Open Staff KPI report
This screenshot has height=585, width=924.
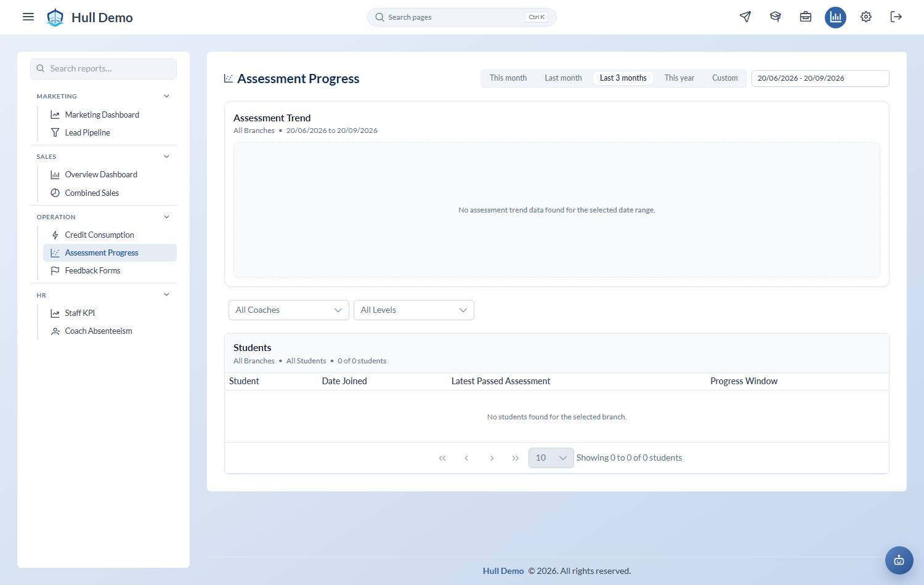click(x=110, y=313)
